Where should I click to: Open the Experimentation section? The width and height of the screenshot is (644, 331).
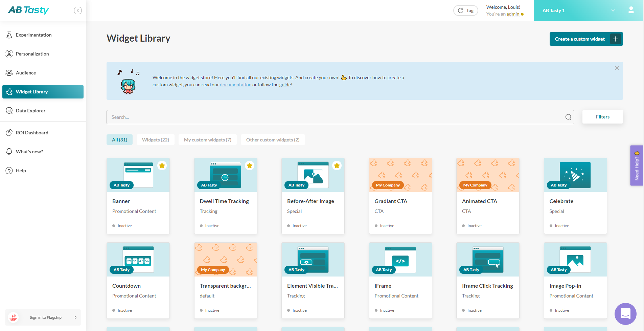pos(33,35)
